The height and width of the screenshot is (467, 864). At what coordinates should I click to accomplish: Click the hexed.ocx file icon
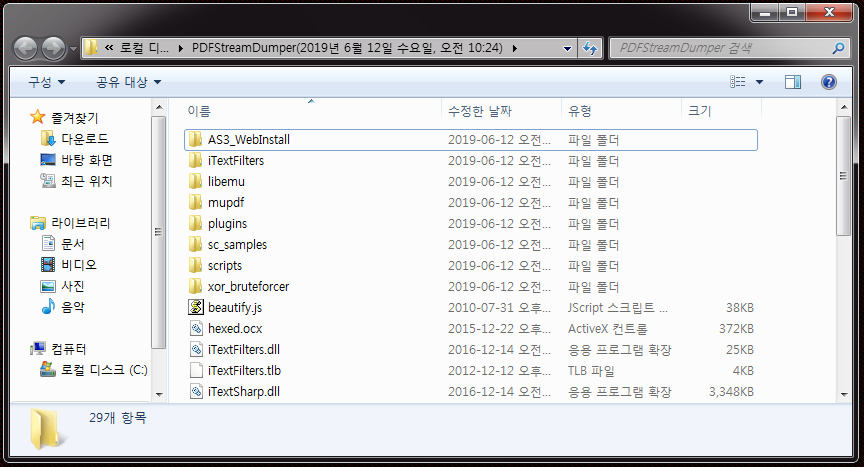coord(196,328)
